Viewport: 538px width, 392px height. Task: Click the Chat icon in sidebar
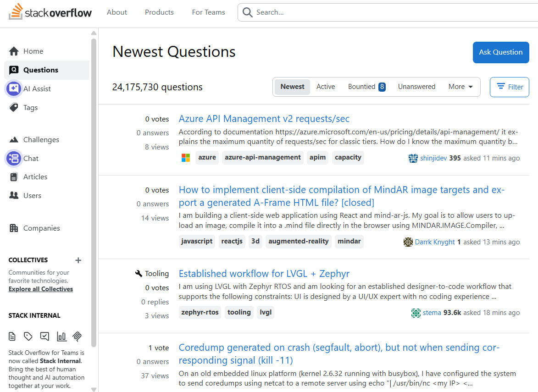pyautogui.click(x=14, y=158)
